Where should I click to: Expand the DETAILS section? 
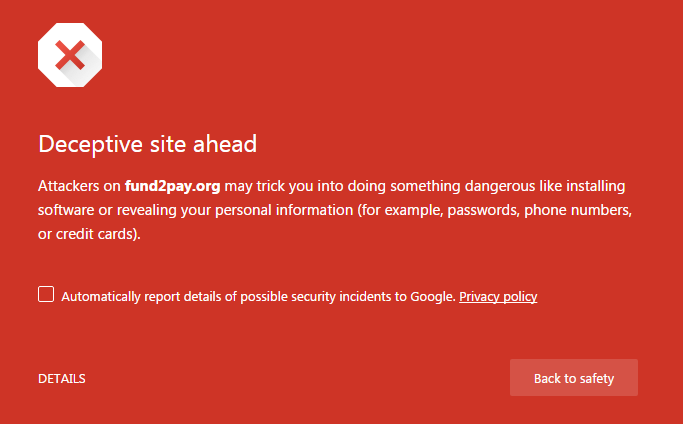point(61,378)
